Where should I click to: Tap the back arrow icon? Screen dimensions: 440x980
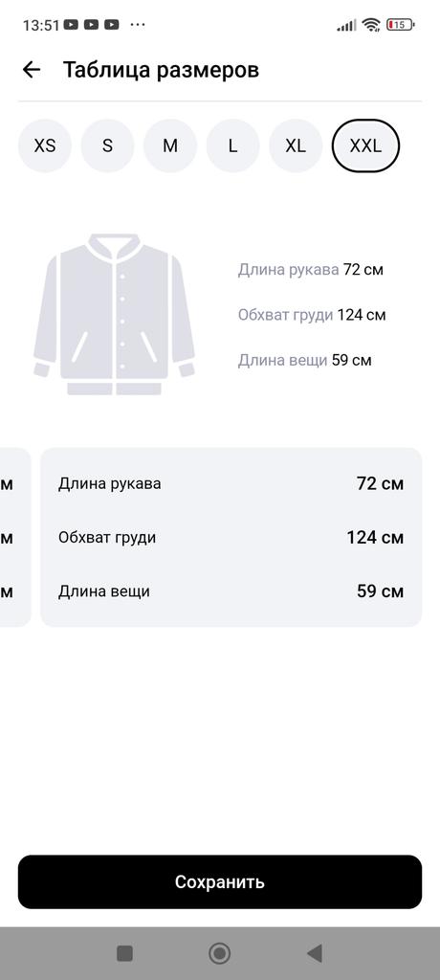click(32, 69)
